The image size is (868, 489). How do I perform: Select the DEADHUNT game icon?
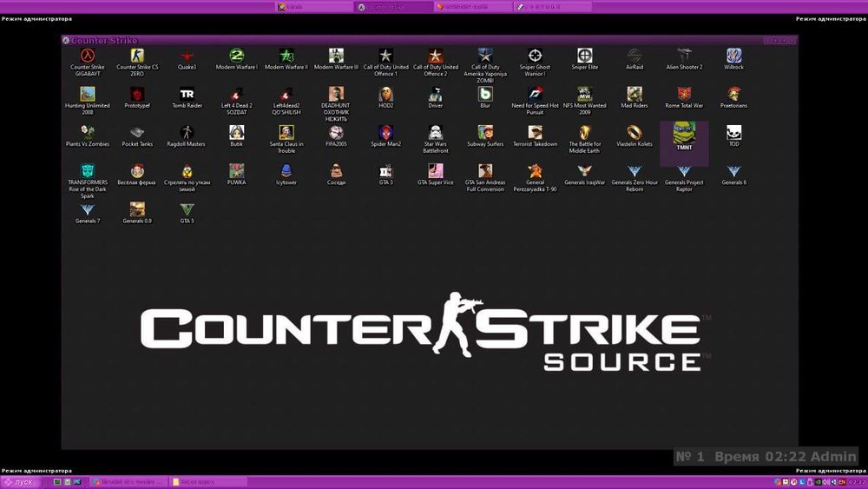click(336, 94)
